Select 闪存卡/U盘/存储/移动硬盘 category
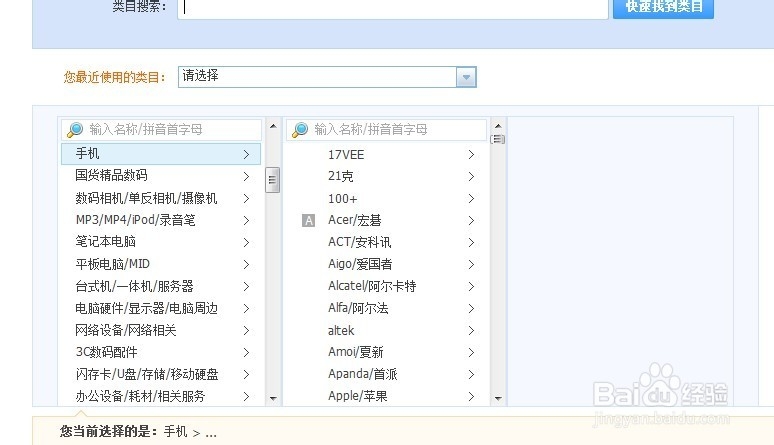 161,374
